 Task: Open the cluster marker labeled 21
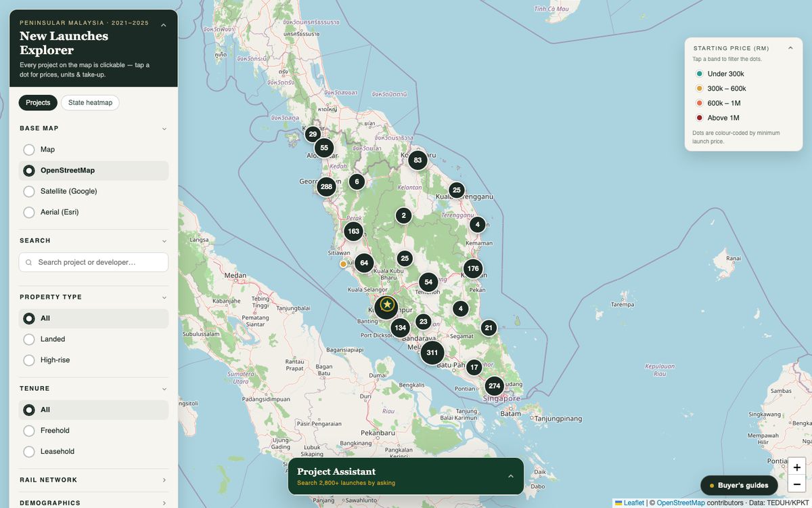coord(489,328)
